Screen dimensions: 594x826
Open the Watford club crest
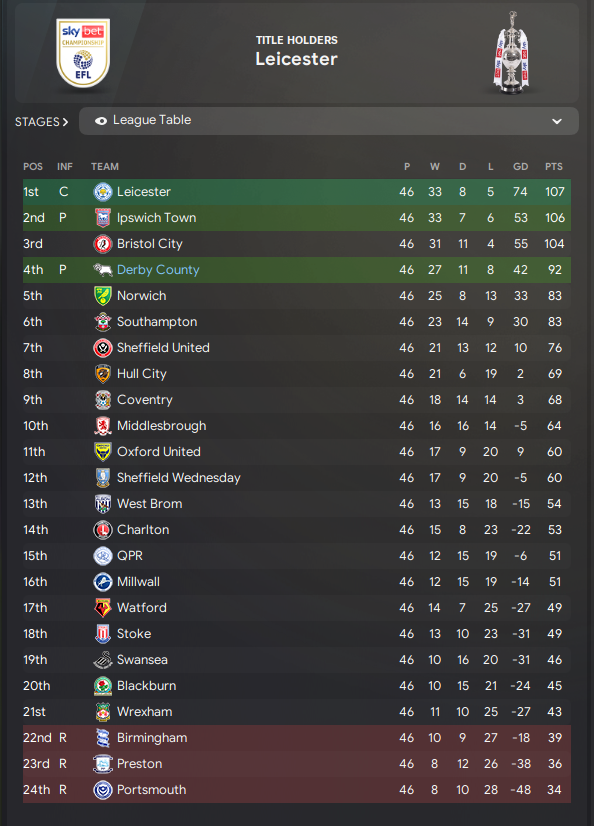pos(103,608)
